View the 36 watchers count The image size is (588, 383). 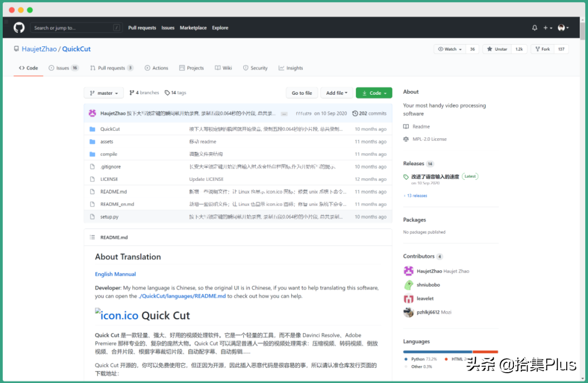[472, 49]
